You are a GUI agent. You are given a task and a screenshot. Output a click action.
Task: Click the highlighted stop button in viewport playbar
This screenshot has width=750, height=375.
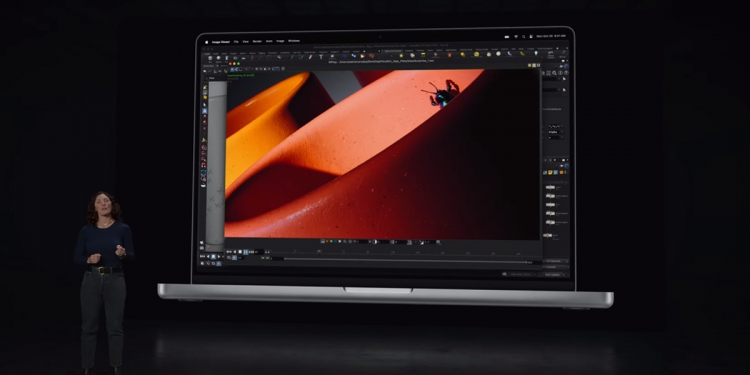point(213,256)
